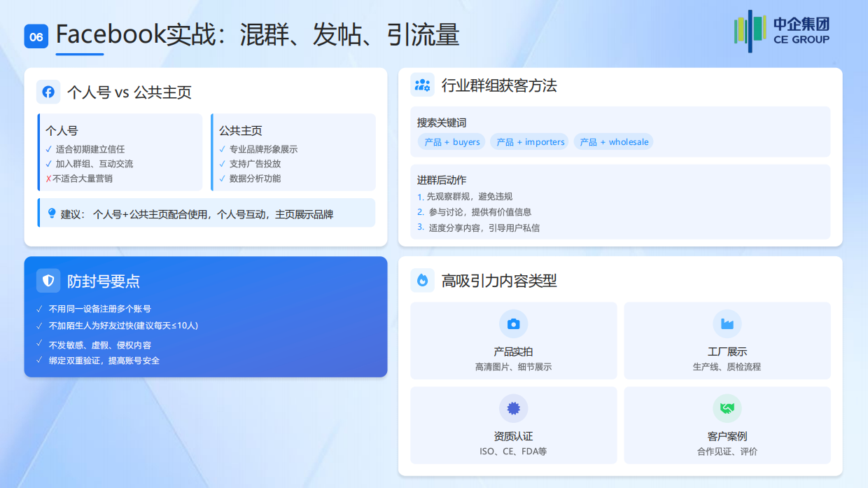Click the X mark beside 不适合大量营销
868x488 pixels.
48,179
